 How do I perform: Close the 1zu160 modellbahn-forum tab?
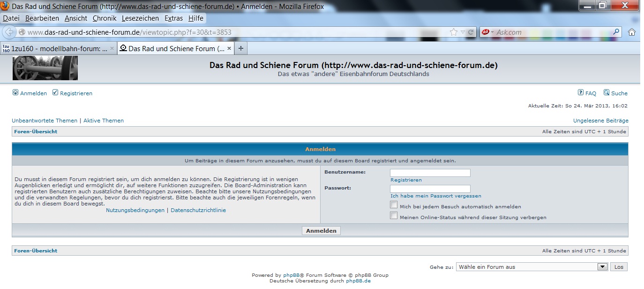[x=112, y=48]
